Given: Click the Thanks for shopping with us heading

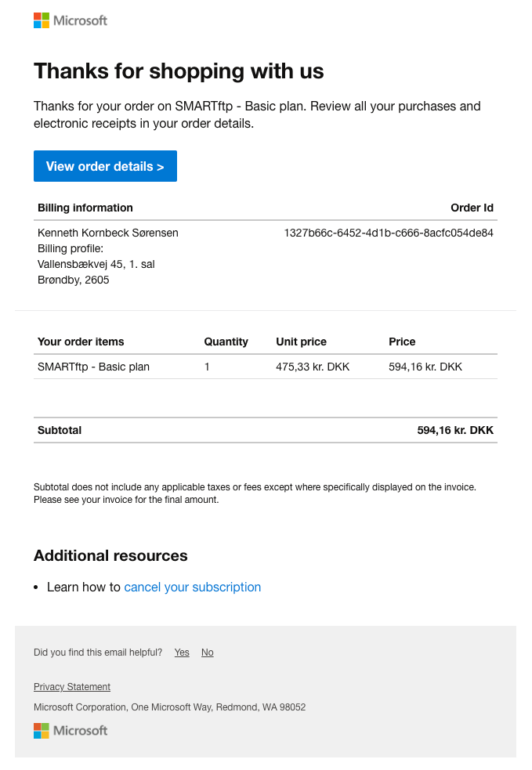Looking at the screenshot, I should click(179, 71).
